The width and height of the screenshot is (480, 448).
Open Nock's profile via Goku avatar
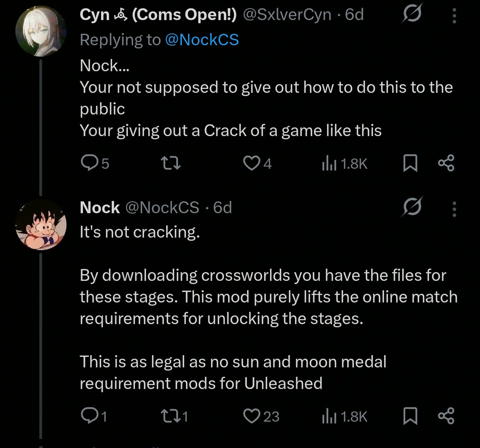(41, 225)
